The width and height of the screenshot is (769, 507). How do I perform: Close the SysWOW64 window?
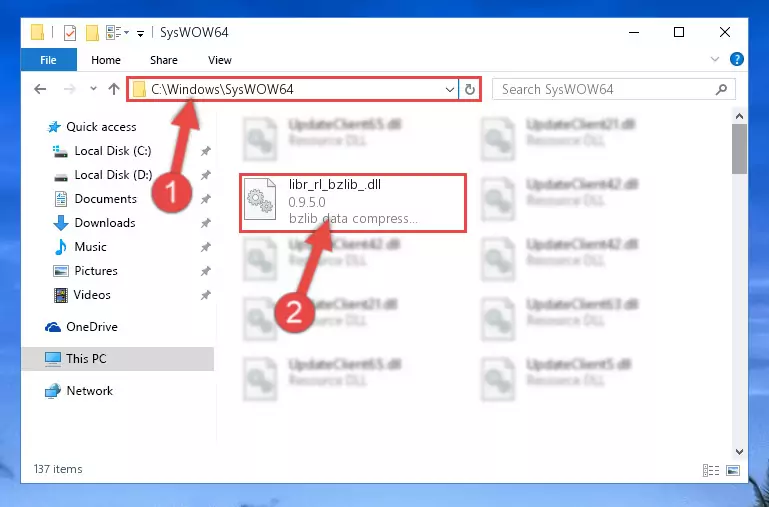point(724,32)
